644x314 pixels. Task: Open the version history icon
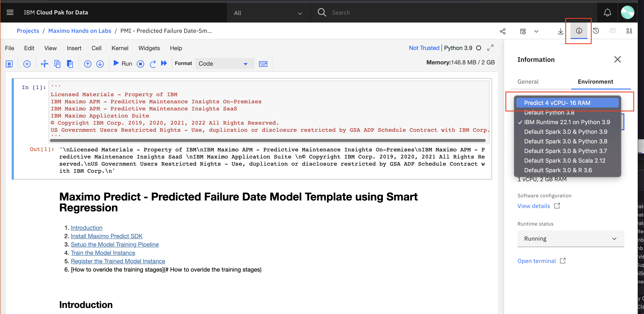click(596, 31)
